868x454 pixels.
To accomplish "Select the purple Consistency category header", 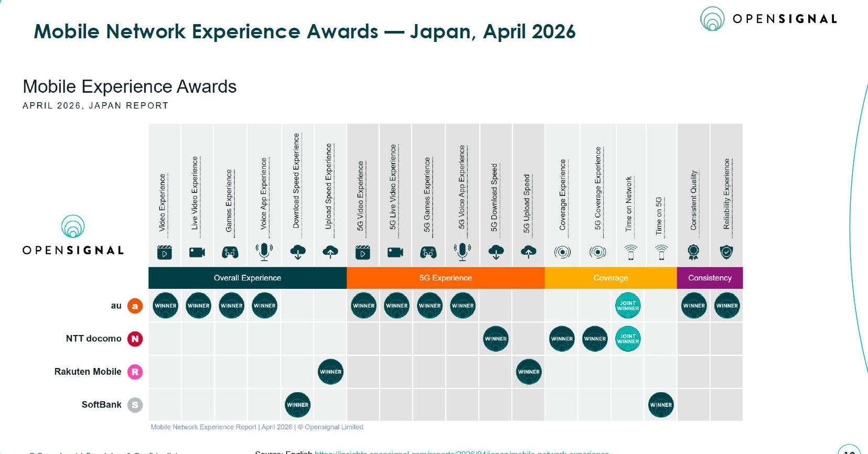I will tap(710, 278).
